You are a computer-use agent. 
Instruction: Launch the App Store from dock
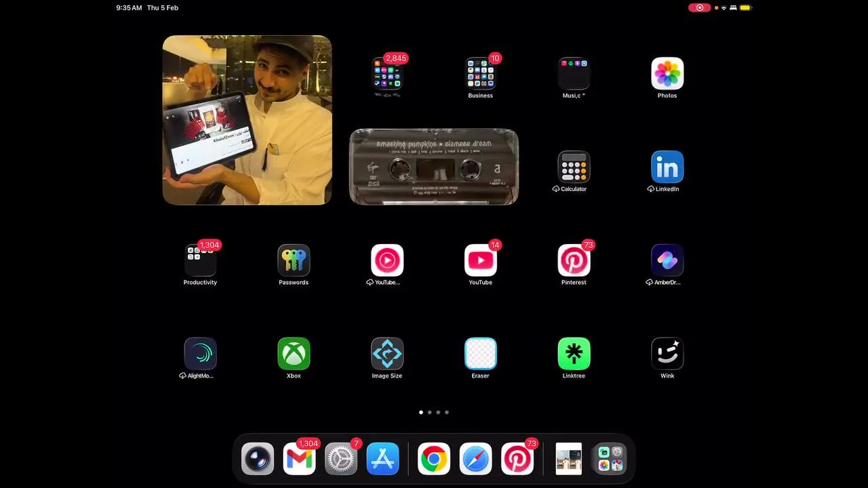382,459
